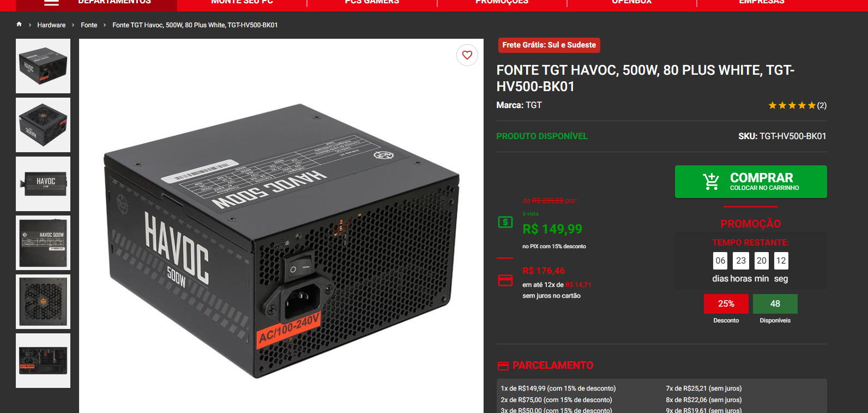Select the HAVOC side view thumbnail
The image size is (868, 413).
tap(43, 184)
